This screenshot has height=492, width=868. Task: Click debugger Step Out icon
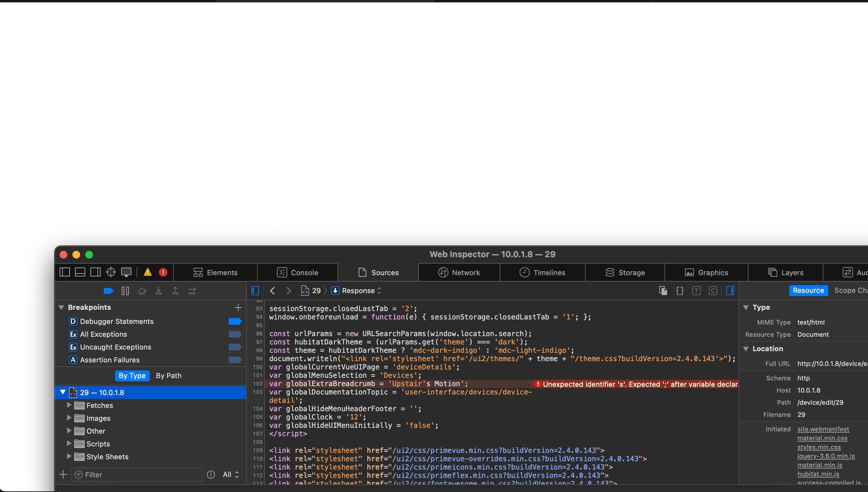pos(175,291)
